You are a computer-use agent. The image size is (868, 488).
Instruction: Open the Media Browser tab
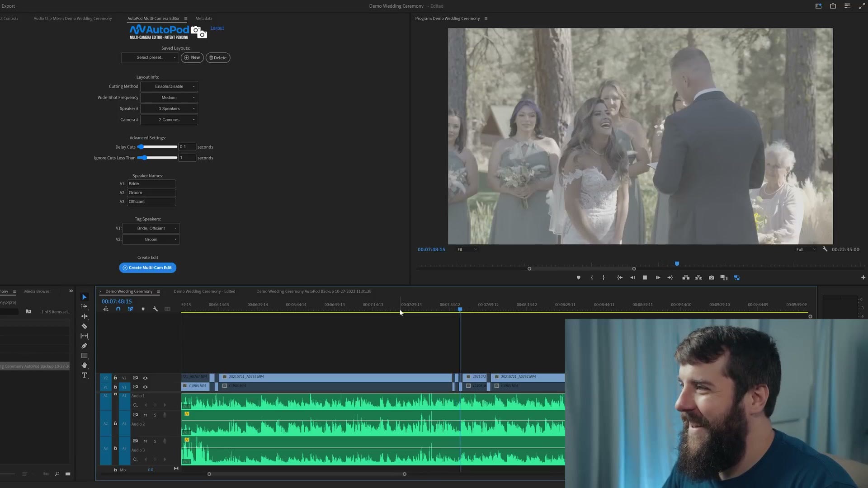coord(38,291)
